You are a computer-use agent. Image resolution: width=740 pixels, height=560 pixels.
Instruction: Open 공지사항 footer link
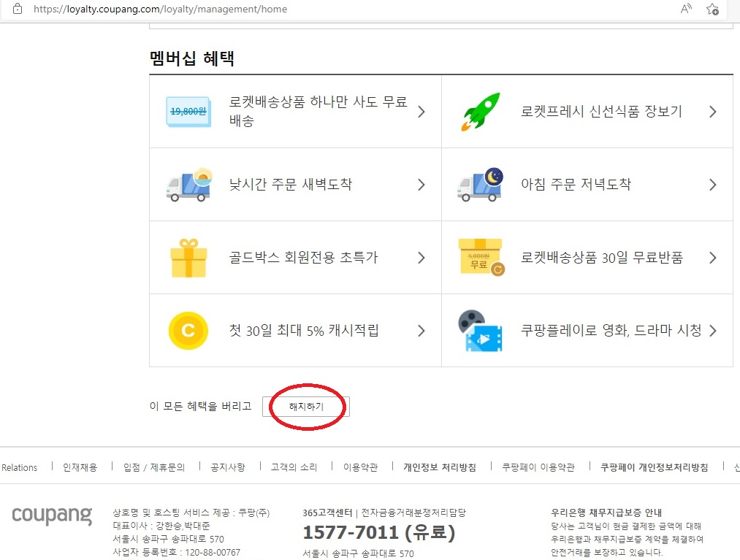click(x=228, y=467)
